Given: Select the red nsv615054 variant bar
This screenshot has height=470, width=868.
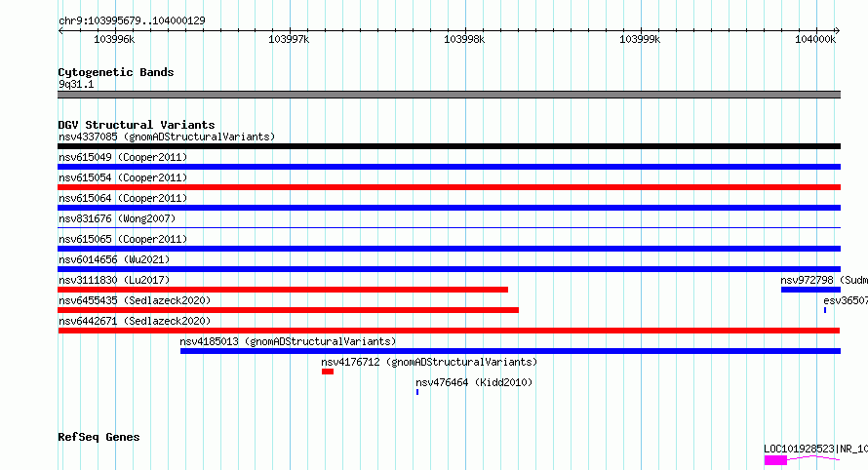Looking at the screenshot, I should point(449,187).
